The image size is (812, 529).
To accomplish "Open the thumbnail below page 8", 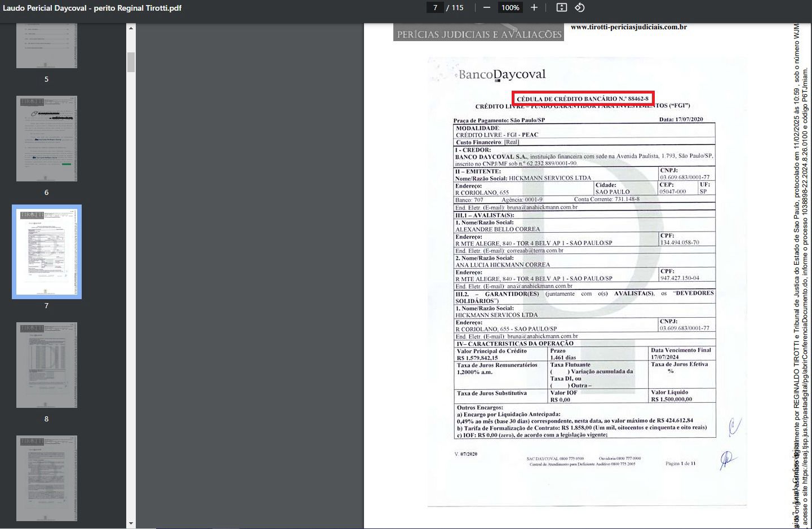I will click(47, 478).
